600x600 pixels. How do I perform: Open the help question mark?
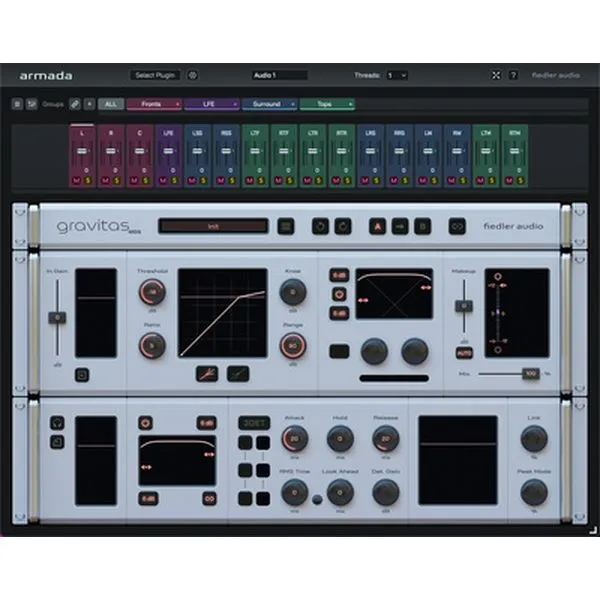click(514, 75)
